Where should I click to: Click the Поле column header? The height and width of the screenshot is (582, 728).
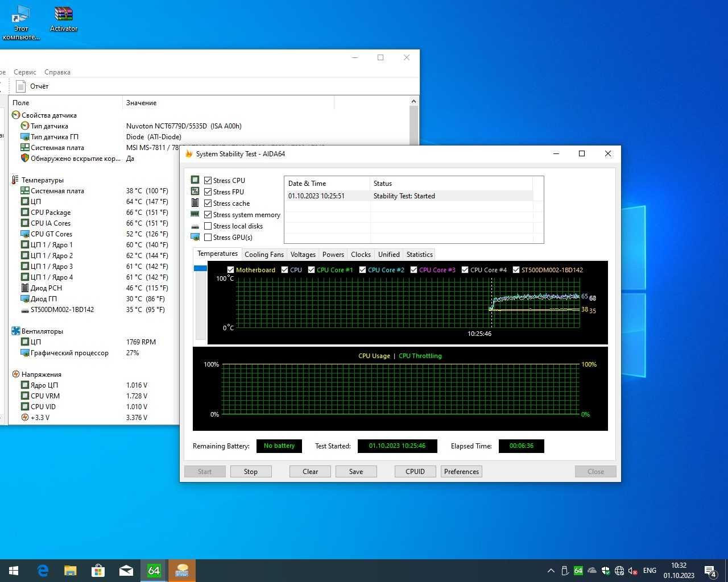click(65, 102)
